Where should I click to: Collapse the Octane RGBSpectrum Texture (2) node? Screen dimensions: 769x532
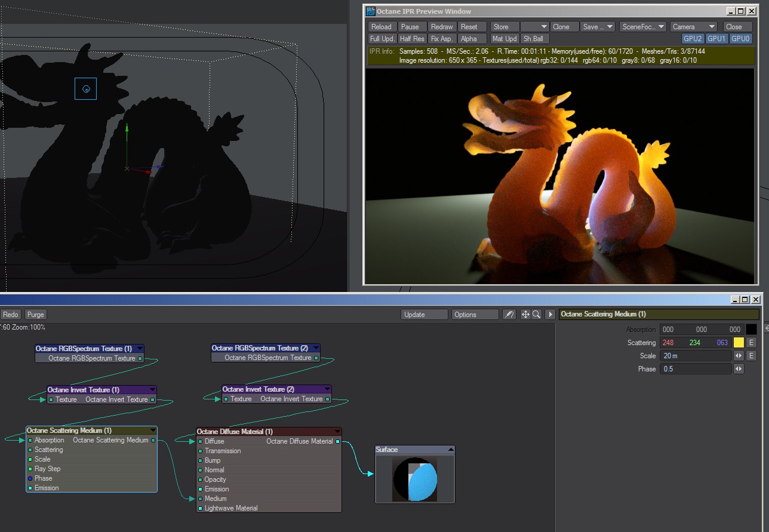coord(316,348)
